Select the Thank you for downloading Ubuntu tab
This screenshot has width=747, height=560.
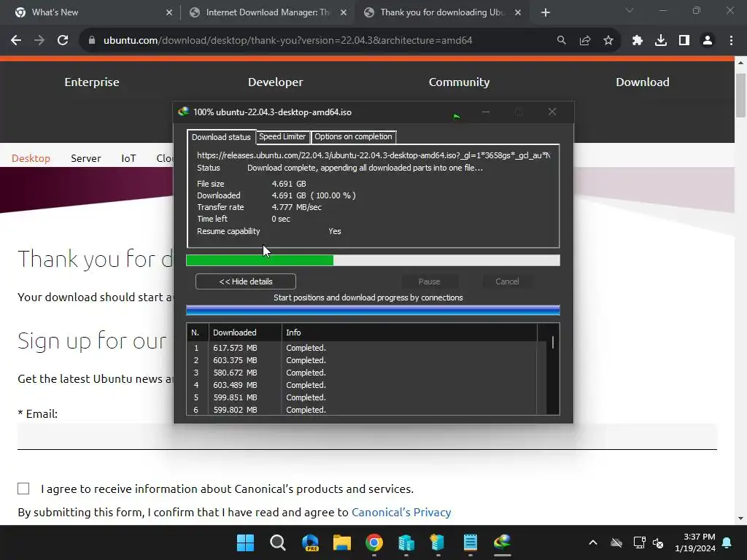pos(441,13)
